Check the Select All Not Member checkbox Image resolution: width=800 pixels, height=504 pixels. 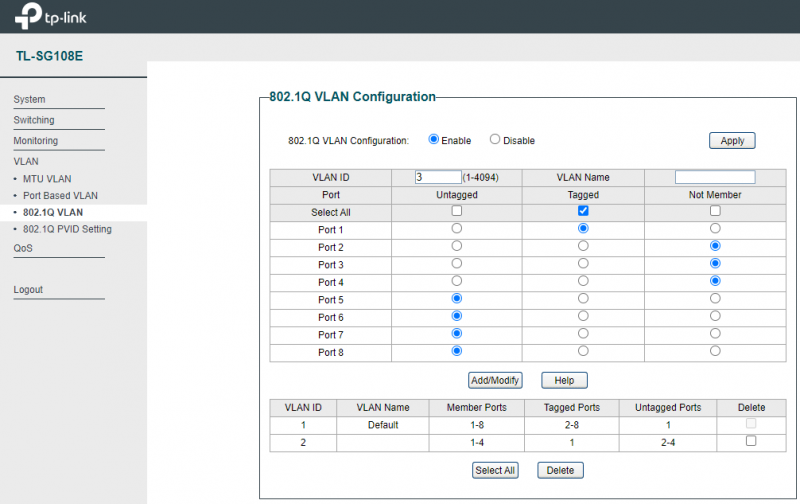tap(715, 211)
